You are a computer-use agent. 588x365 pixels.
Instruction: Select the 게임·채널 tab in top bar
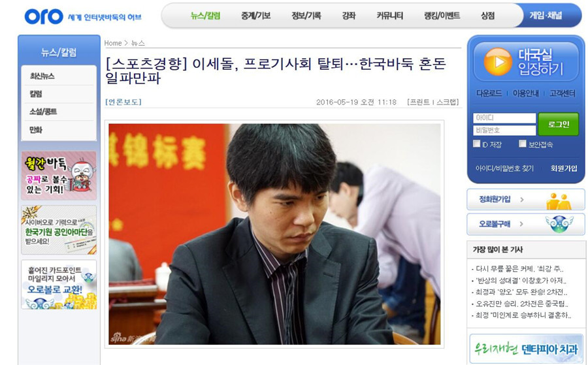[x=546, y=16]
